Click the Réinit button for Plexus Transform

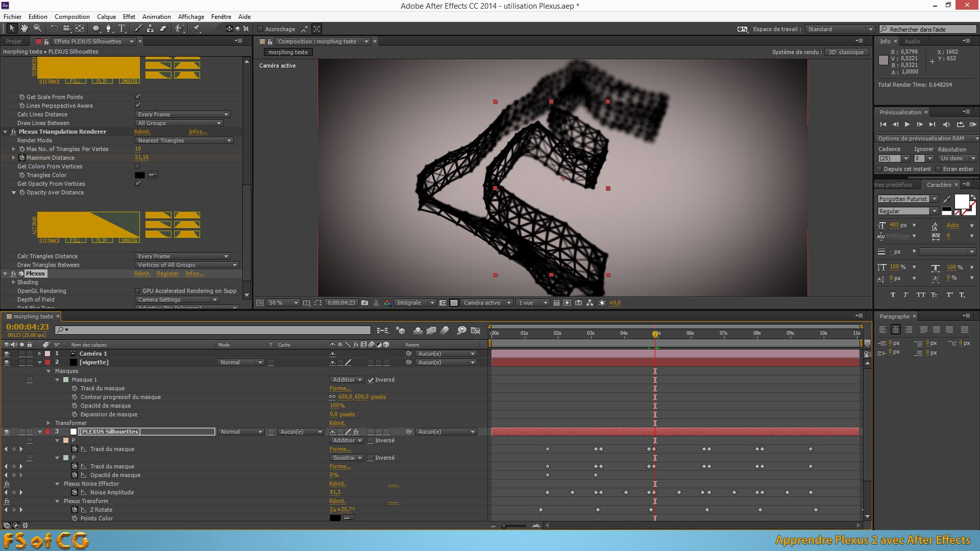(337, 500)
